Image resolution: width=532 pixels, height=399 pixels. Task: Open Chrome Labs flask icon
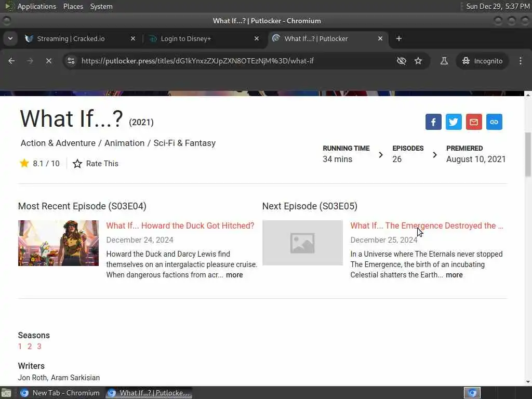pos(444,61)
